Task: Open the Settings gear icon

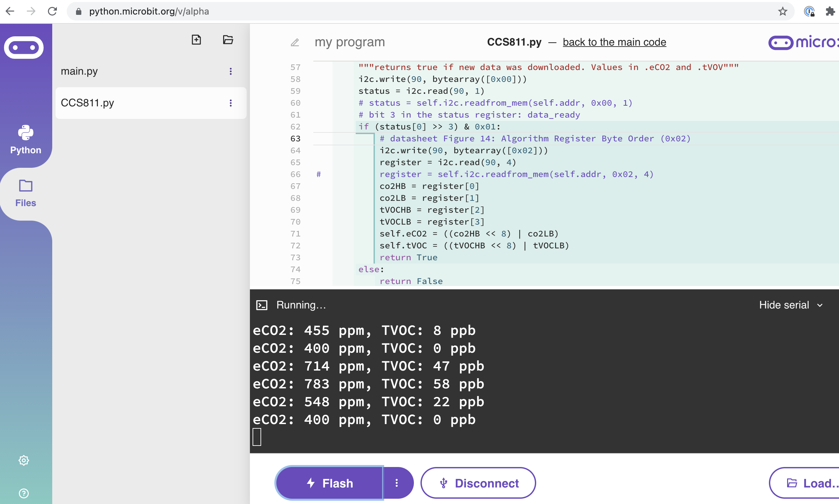Action: tap(24, 460)
